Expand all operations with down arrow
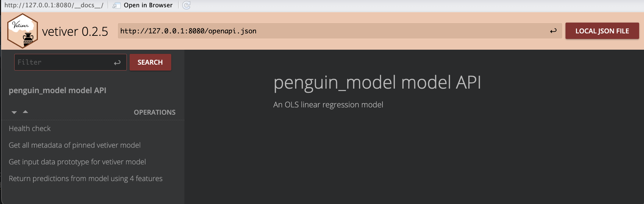The image size is (644, 204). click(x=14, y=112)
